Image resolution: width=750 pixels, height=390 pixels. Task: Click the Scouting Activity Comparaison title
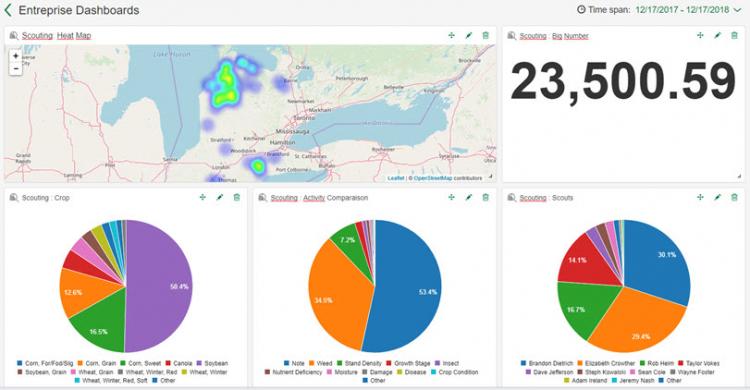(x=320, y=198)
